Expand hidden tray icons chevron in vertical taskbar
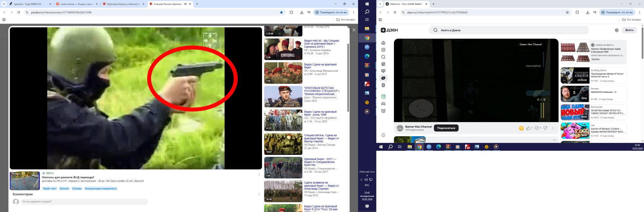This screenshot has width=644, height=212. pyautogui.click(x=361, y=180)
